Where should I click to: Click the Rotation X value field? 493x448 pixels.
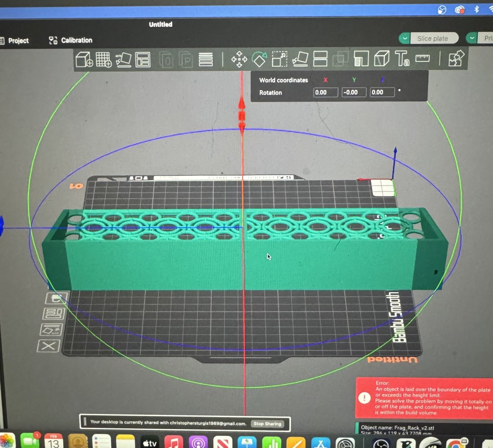coord(325,92)
